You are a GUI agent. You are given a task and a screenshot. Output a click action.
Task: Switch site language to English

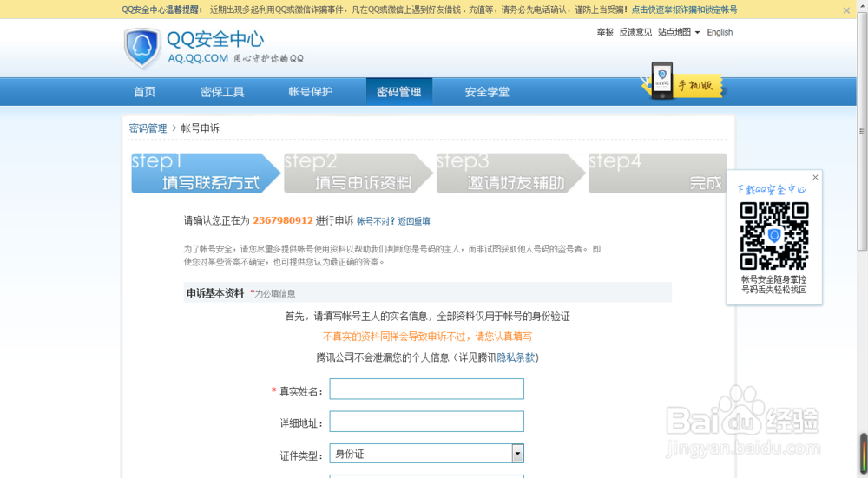(720, 32)
